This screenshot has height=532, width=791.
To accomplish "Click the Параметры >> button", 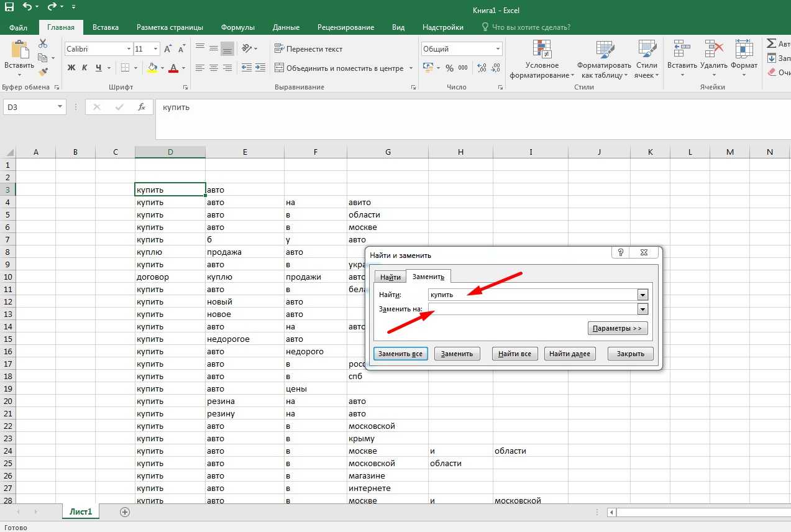I will click(x=617, y=328).
